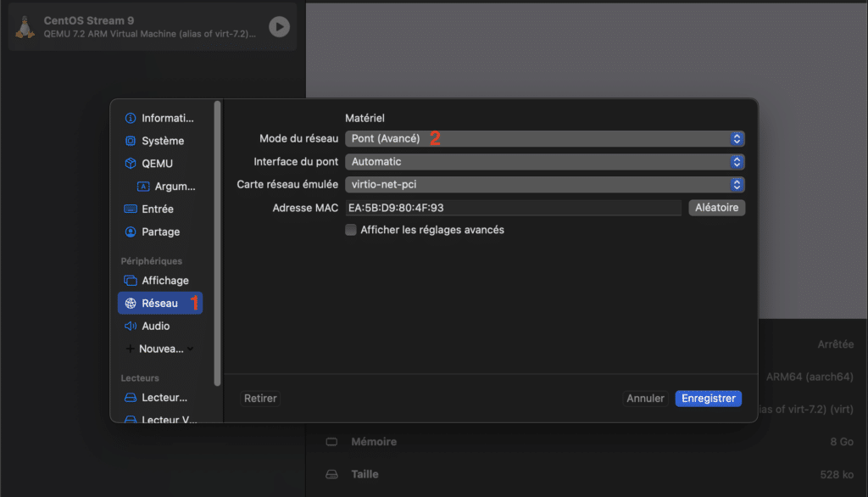Click the Système chip icon

tap(130, 141)
